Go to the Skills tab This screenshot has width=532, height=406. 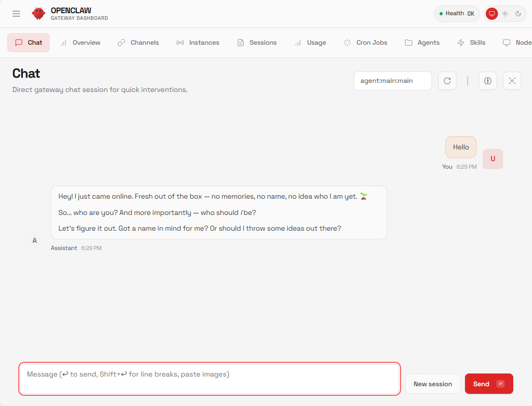[x=471, y=43]
